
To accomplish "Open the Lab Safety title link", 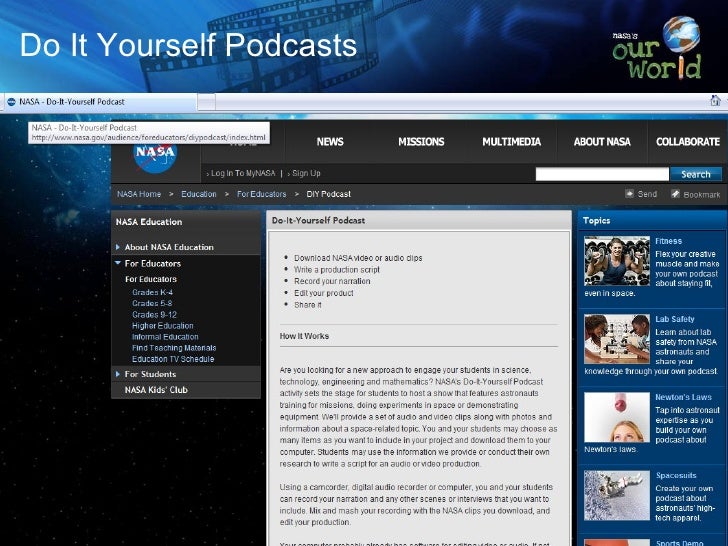I will [675, 319].
